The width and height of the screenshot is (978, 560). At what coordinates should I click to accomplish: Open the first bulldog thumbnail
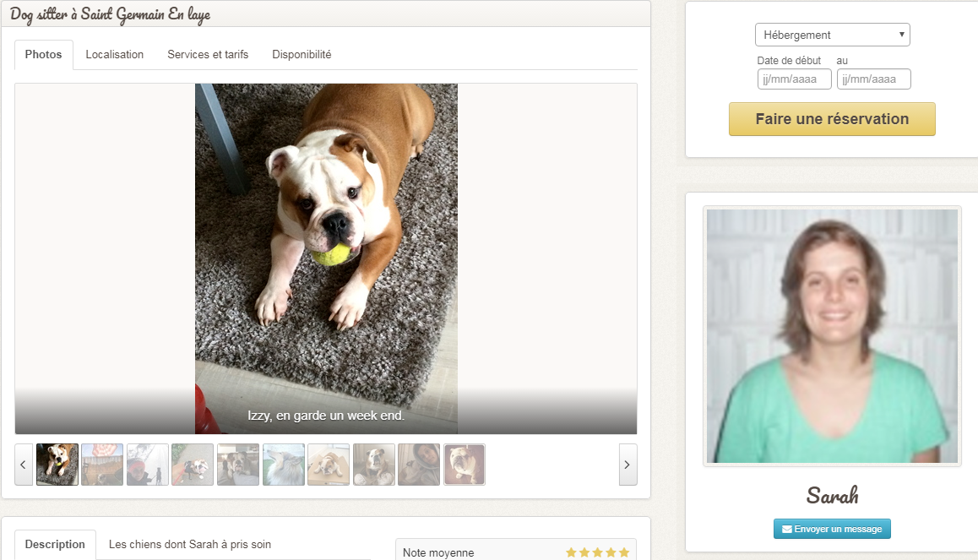click(x=57, y=465)
